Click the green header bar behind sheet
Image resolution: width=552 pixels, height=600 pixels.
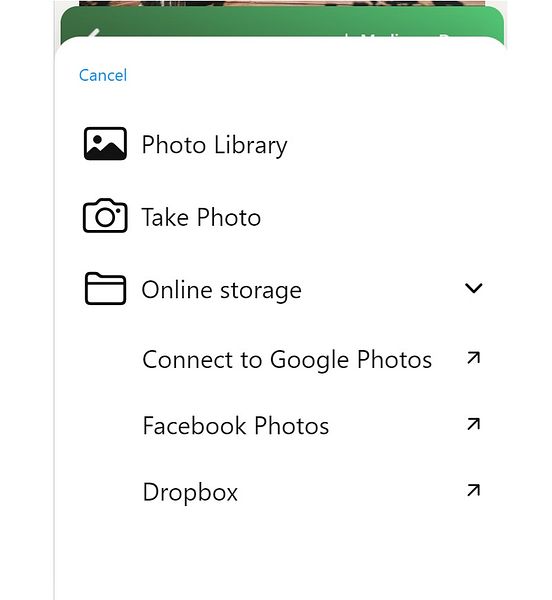click(x=282, y=21)
